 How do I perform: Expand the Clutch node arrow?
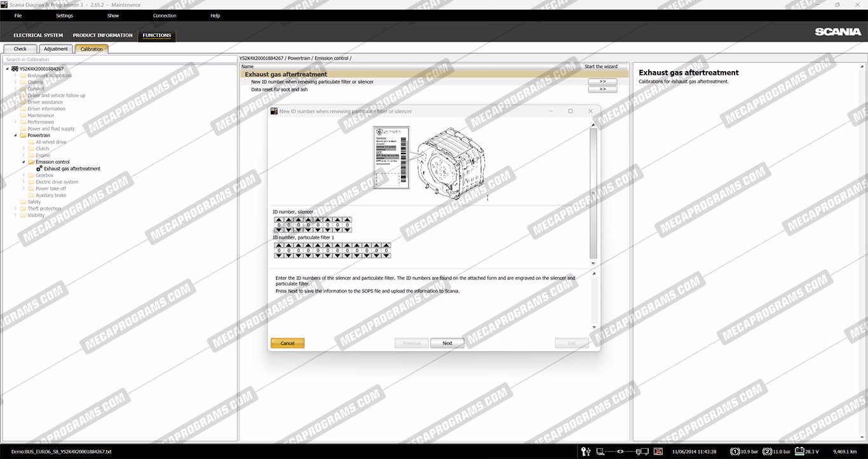tap(24, 149)
